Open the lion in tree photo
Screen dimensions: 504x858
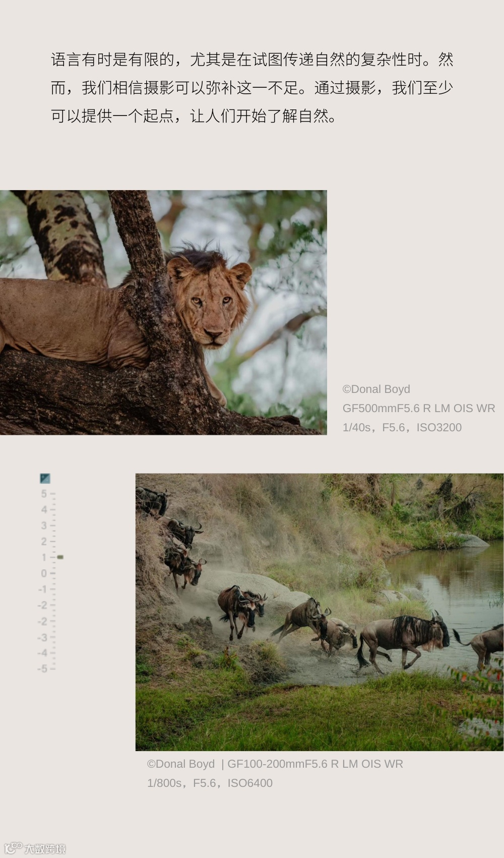pos(163,312)
